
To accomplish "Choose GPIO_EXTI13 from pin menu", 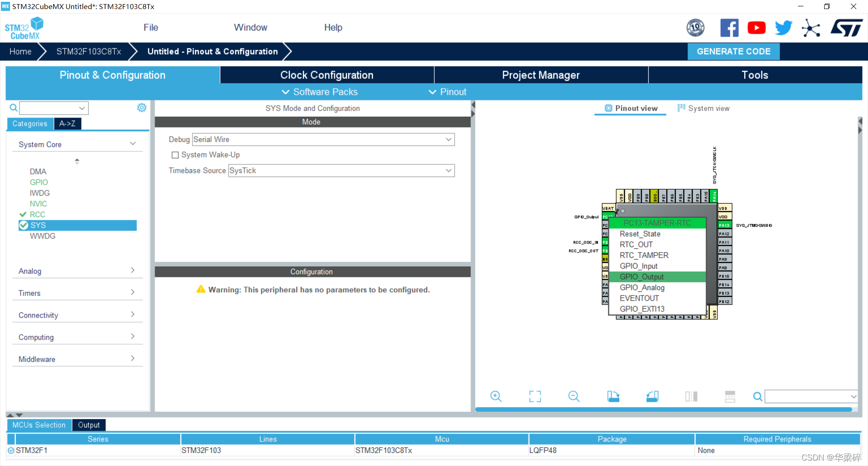I will coord(657,309).
